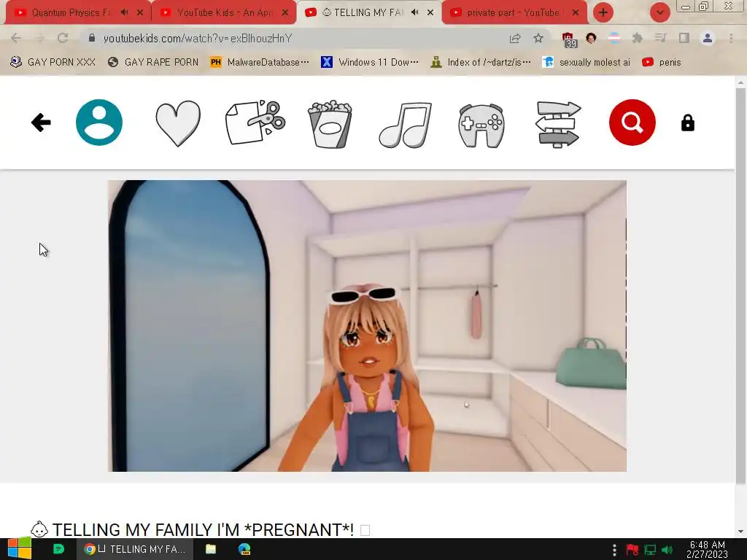Close the private part - YouTube tab
Viewport: 747px width, 560px height.
pyautogui.click(x=576, y=12)
